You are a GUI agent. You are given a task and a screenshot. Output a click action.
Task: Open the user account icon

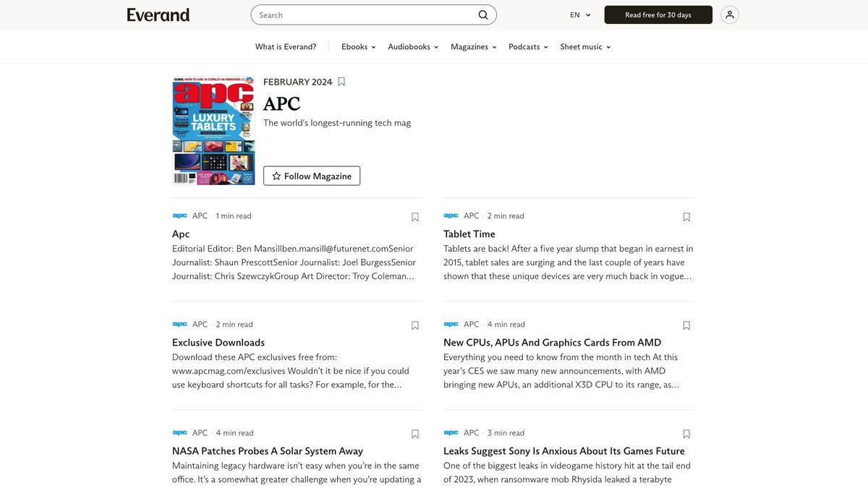[x=729, y=14]
